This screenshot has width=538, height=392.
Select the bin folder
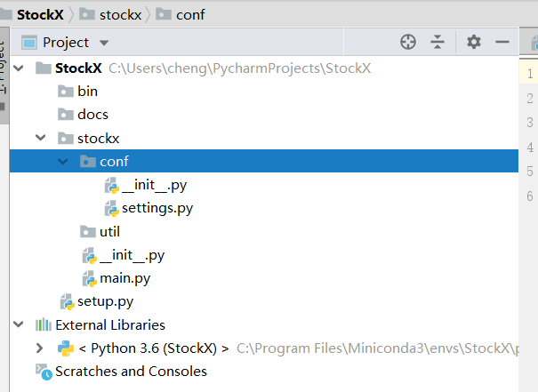coord(87,92)
